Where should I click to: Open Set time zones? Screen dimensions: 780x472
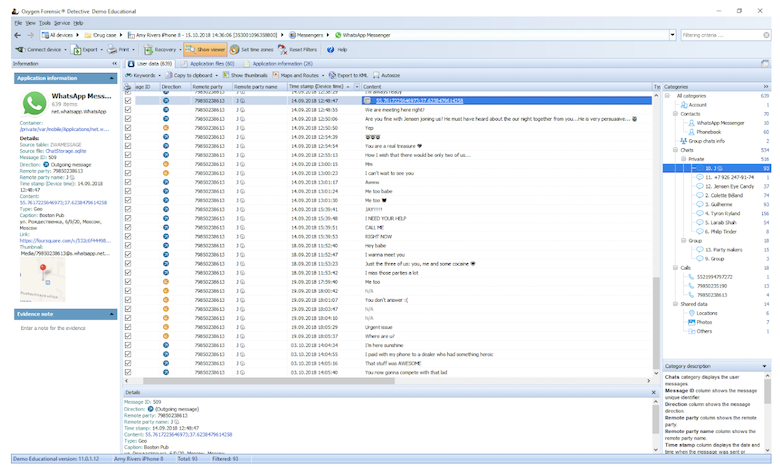point(252,50)
